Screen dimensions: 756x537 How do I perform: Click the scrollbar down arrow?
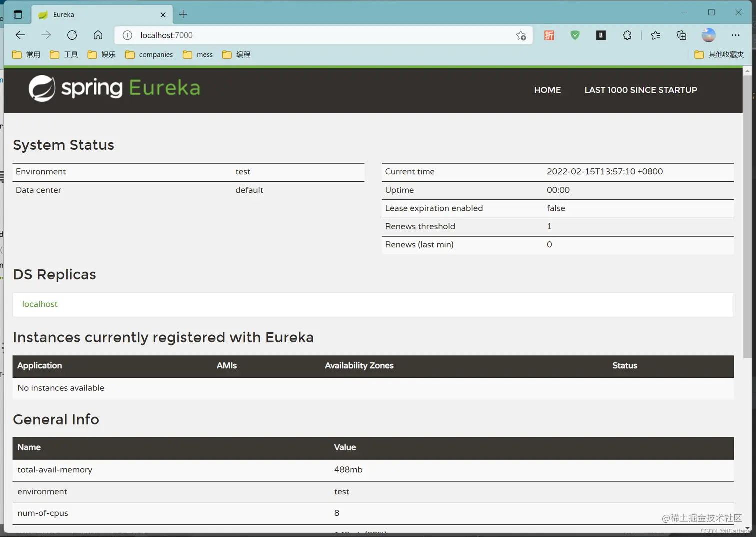tap(747, 528)
